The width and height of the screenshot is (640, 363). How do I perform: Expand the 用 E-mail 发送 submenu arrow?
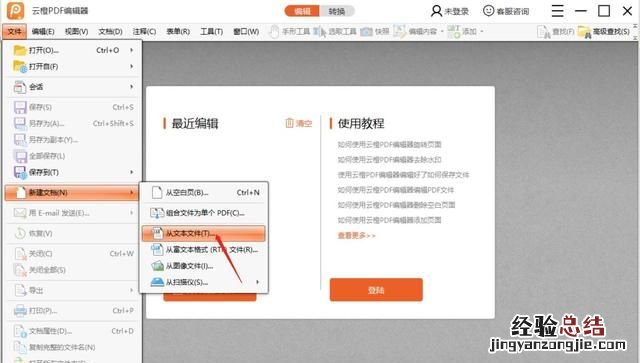(132, 213)
